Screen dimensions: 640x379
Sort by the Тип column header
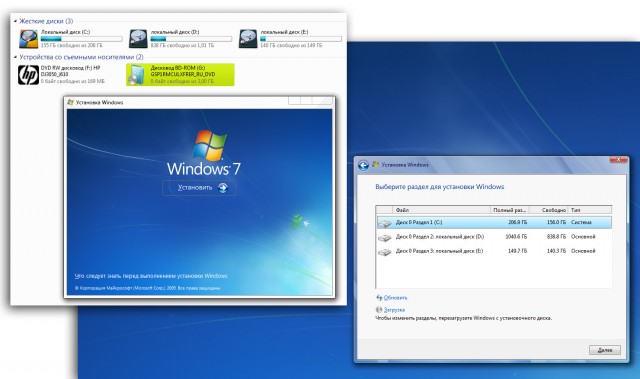[x=590, y=210]
